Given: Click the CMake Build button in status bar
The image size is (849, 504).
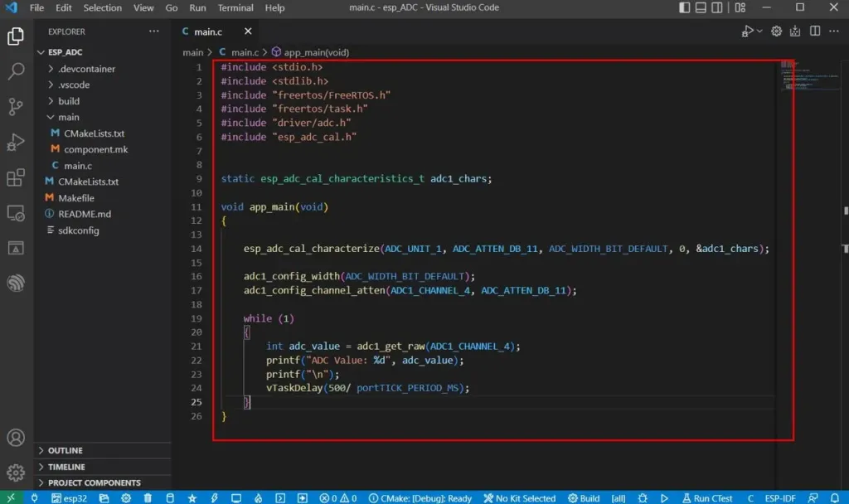Looking at the screenshot, I should coord(584,498).
